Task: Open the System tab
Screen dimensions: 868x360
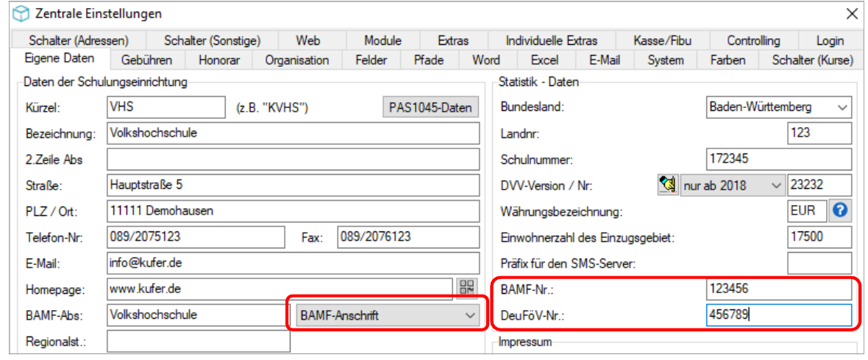Action: tap(666, 60)
